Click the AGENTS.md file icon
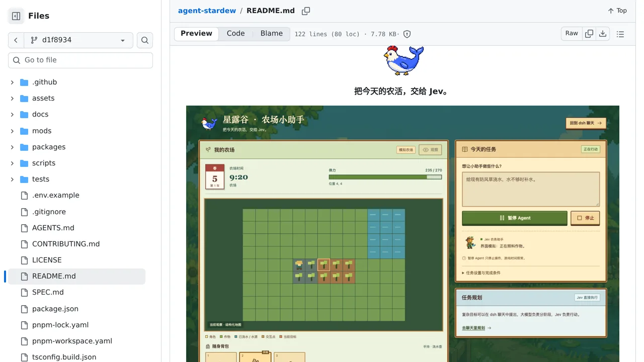This screenshot has width=644, height=362. coord(24,228)
